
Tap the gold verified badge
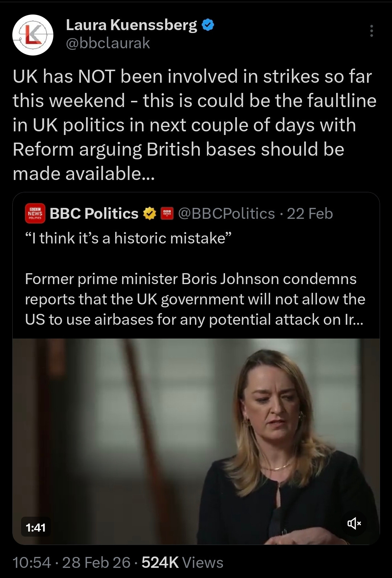click(x=149, y=213)
